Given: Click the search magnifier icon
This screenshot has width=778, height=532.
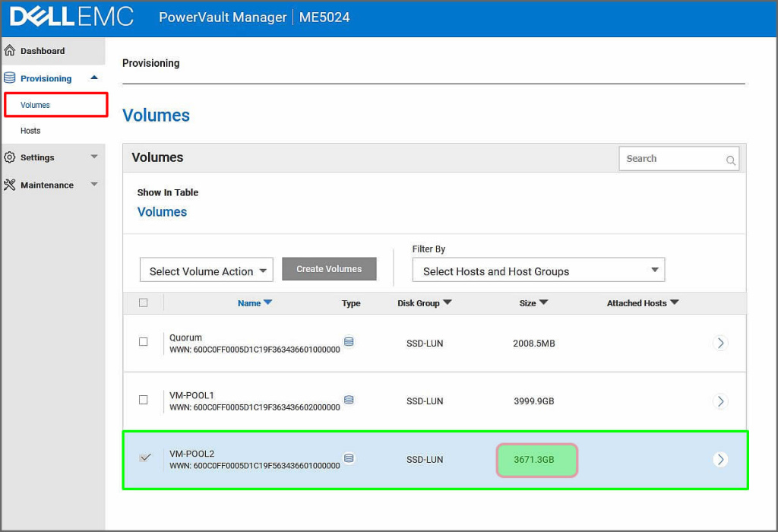Looking at the screenshot, I should point(730,160).
